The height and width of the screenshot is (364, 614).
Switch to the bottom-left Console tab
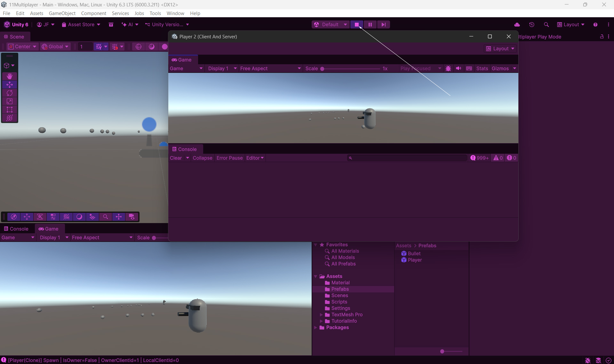[16, 229]
